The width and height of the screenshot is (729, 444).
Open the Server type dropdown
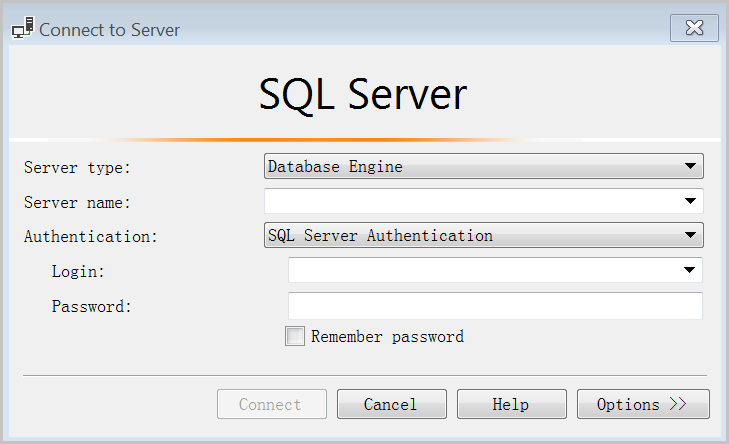click(484, 166)
